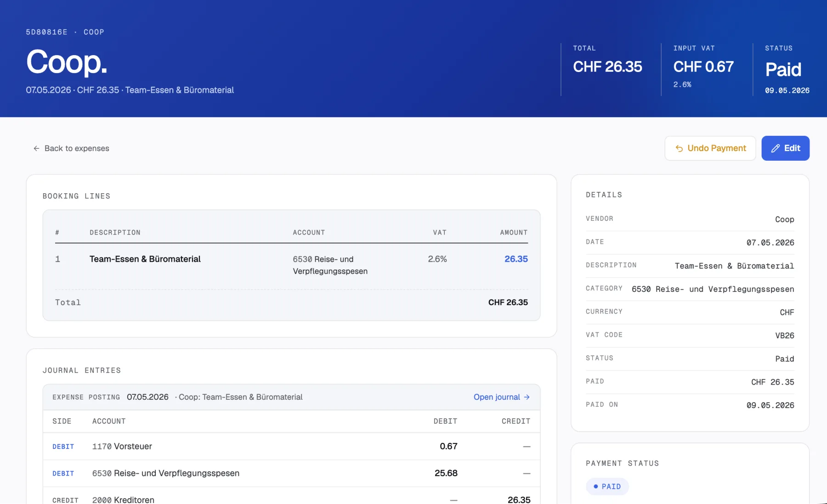827x504 pixels.
Task: Click the ACCOUNT column header in Booking Lines
Action: (309, 233)
